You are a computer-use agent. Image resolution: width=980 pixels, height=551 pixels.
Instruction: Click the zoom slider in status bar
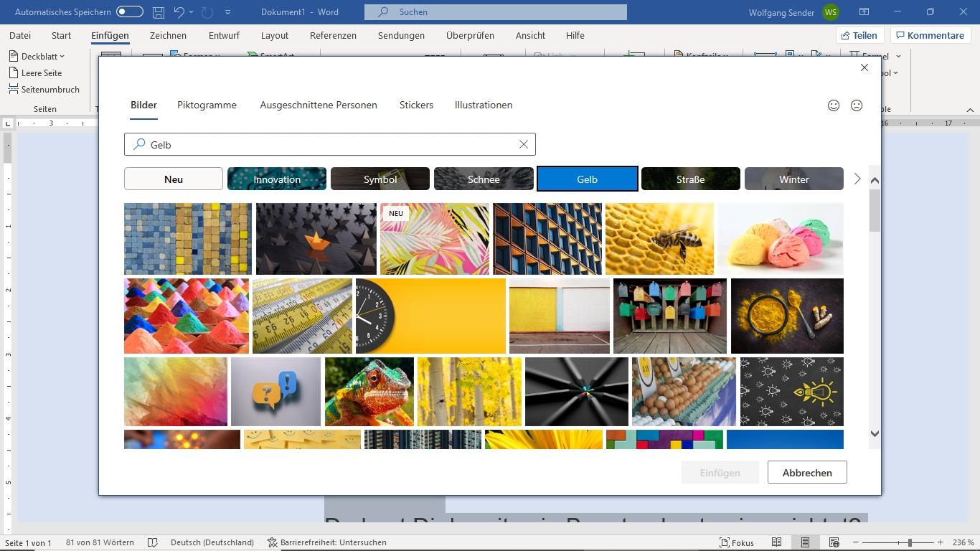[910, 542]
